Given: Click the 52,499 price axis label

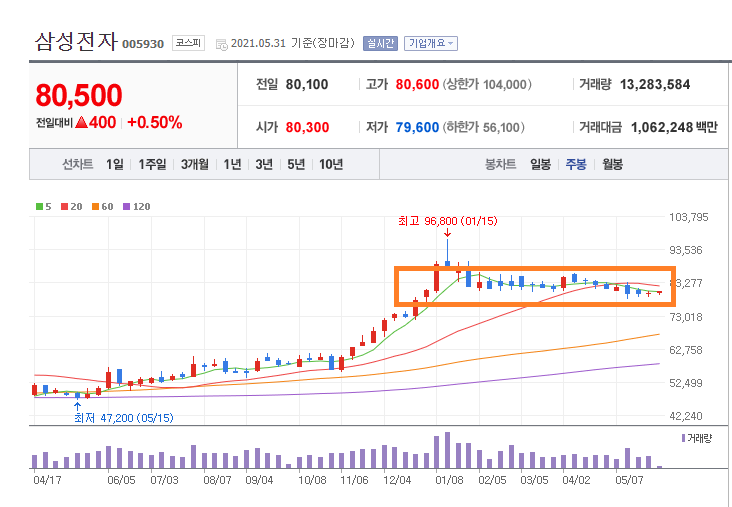Looking at the screenshot, I should tap(685, 383).
